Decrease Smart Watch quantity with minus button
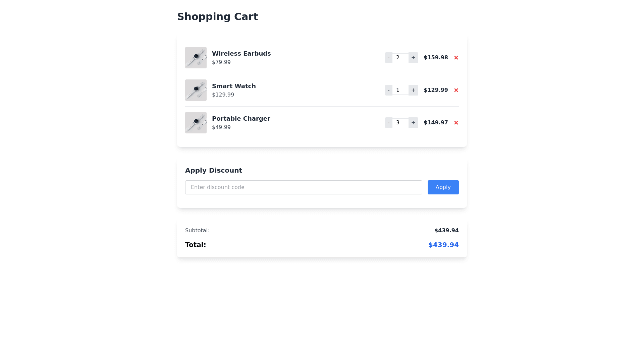Screen dimensions: 644x362 click(389, 90)
